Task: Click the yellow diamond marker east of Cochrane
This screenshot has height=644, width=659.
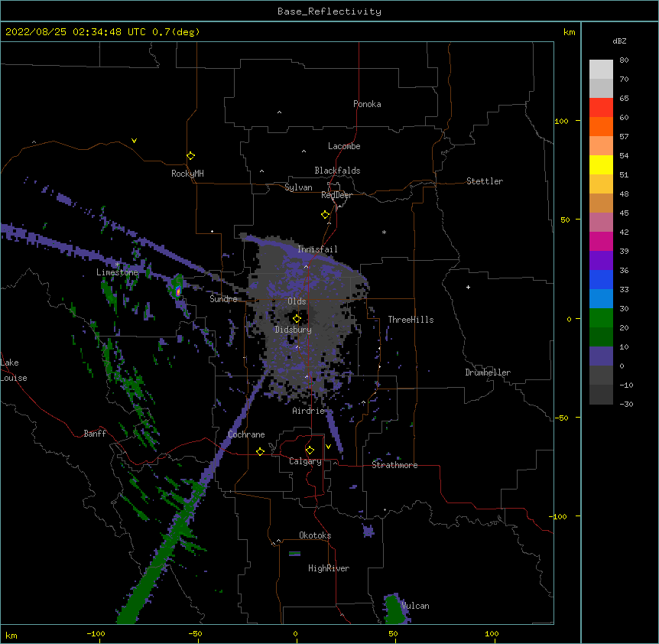Action: tap(260, 451)
